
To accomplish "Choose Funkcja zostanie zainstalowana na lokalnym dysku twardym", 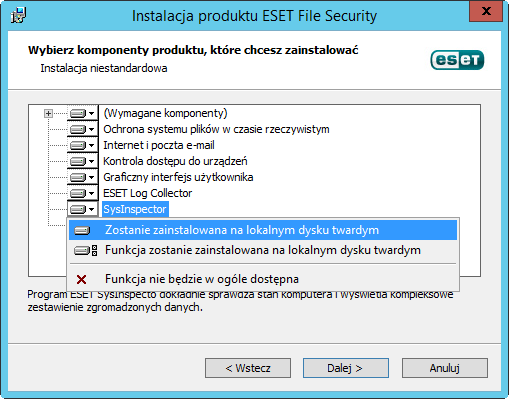I will (x=263, y=250).
